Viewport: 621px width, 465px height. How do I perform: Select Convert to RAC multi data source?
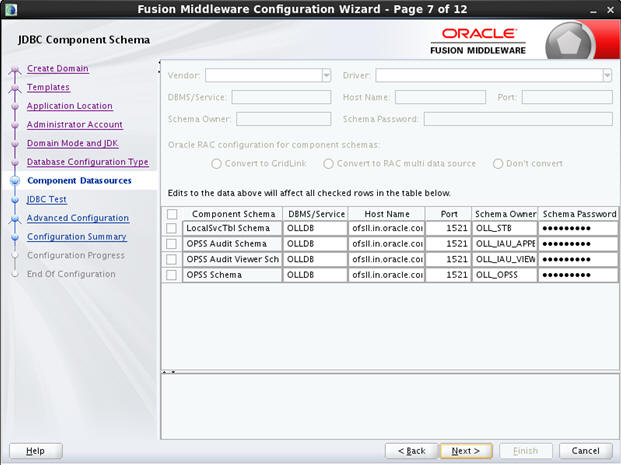point(328,164)
